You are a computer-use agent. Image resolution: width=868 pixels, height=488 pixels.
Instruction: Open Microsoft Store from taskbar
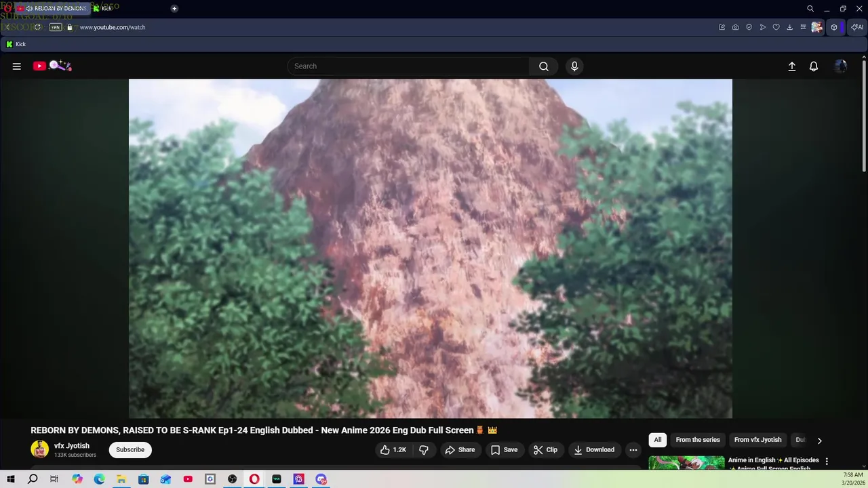[143, 479]
